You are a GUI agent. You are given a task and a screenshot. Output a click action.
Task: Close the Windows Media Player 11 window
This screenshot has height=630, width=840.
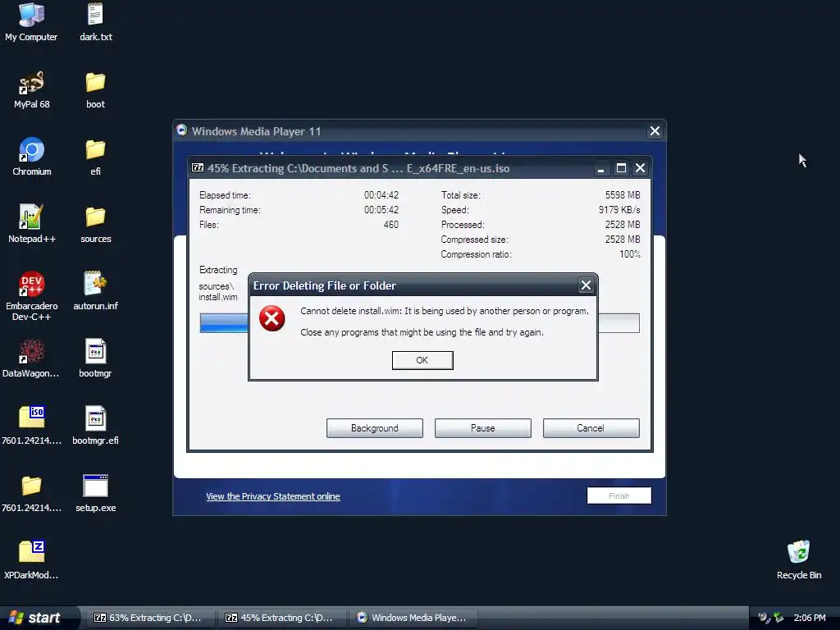coord(655,131)
